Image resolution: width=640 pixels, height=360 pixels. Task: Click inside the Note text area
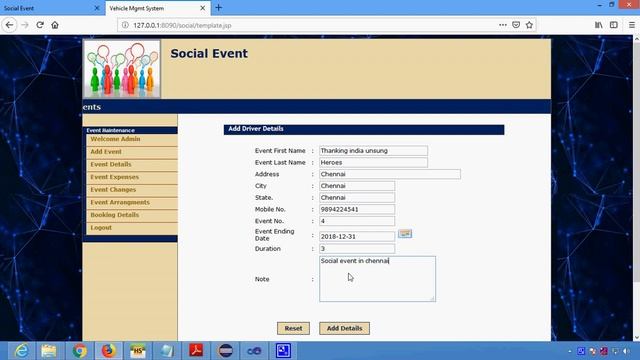coord(377,279)
